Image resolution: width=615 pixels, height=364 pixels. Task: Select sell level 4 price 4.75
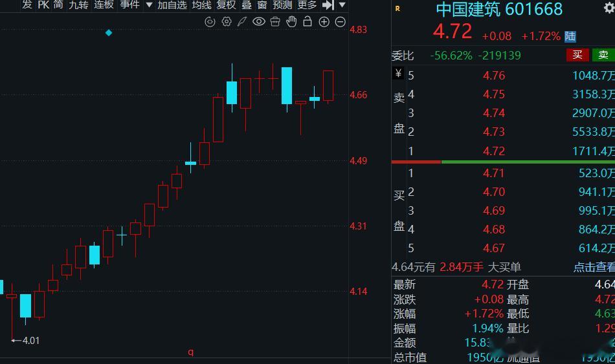[494, 94]
